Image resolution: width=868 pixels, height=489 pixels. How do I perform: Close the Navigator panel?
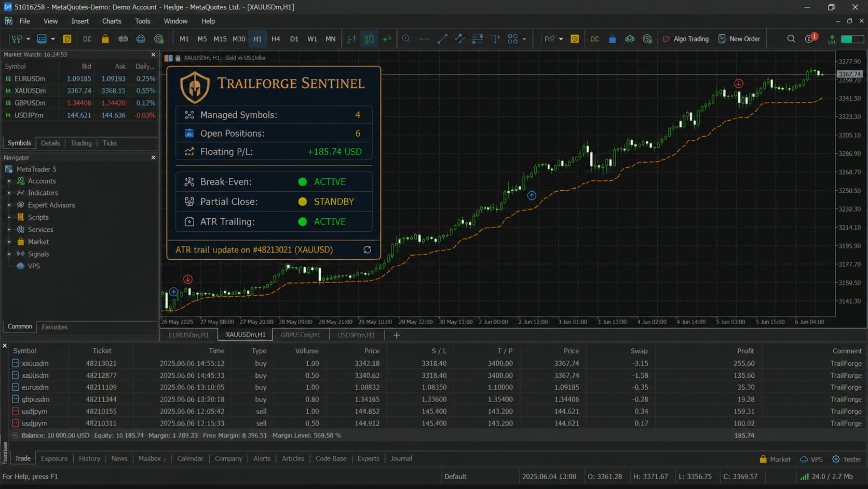click(153, 157)
